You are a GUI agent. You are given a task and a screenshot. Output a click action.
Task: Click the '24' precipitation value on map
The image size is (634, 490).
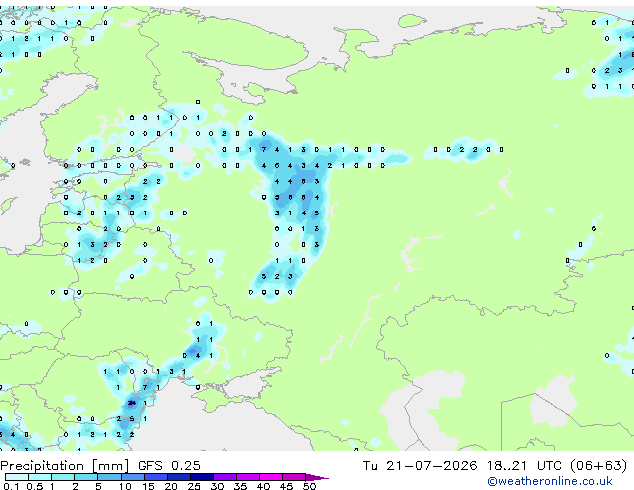(131, 403)
